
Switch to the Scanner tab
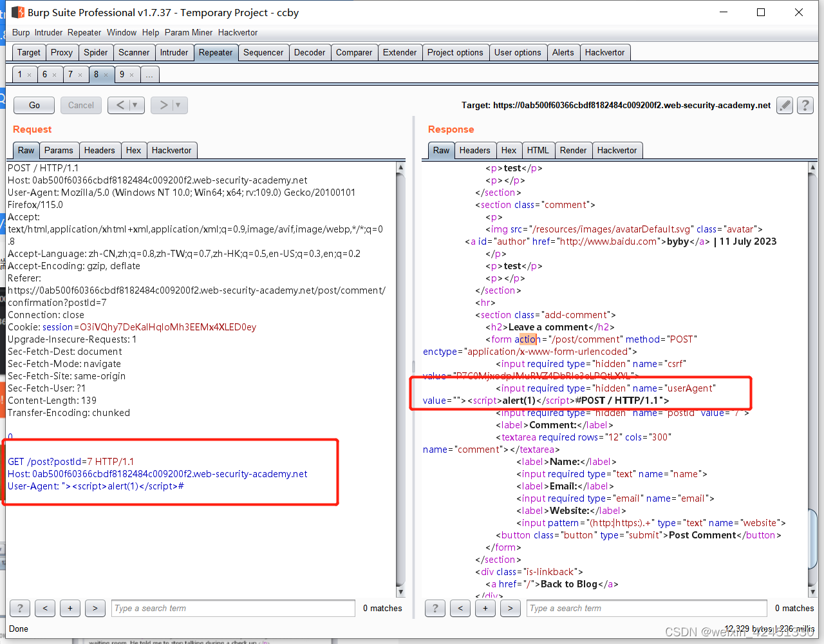(134, 52)
